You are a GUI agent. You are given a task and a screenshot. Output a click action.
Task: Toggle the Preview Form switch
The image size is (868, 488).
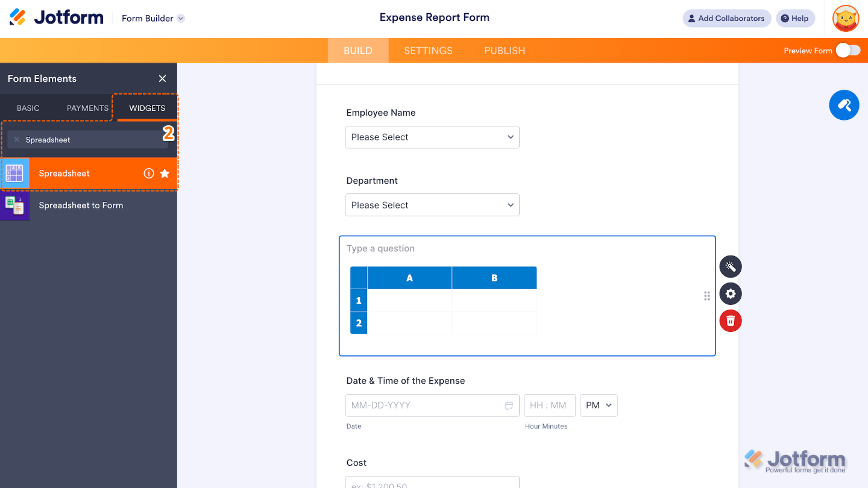[848, 51]
